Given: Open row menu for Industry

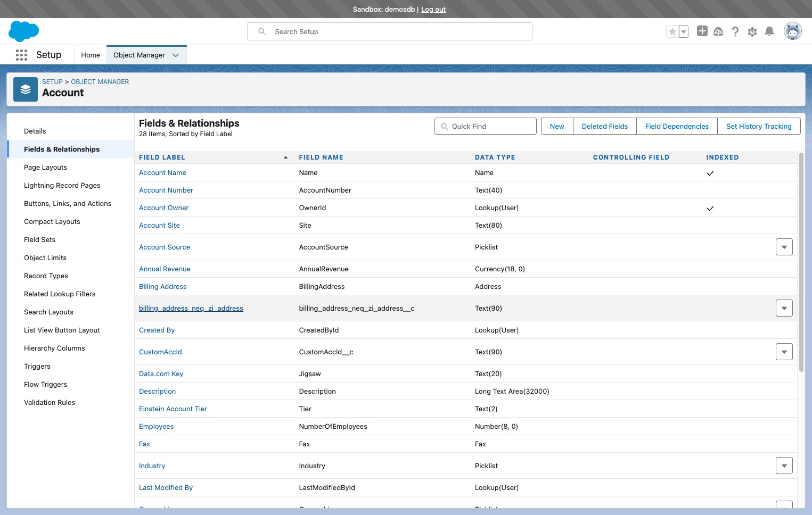Looking at the screenshot, I should (x=784, y=466).
